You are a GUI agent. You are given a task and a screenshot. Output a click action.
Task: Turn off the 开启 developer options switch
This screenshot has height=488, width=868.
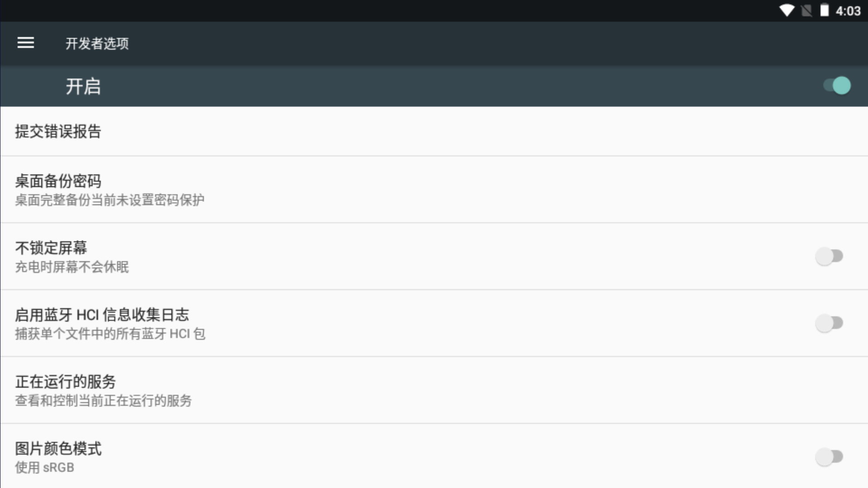[837, 85]
